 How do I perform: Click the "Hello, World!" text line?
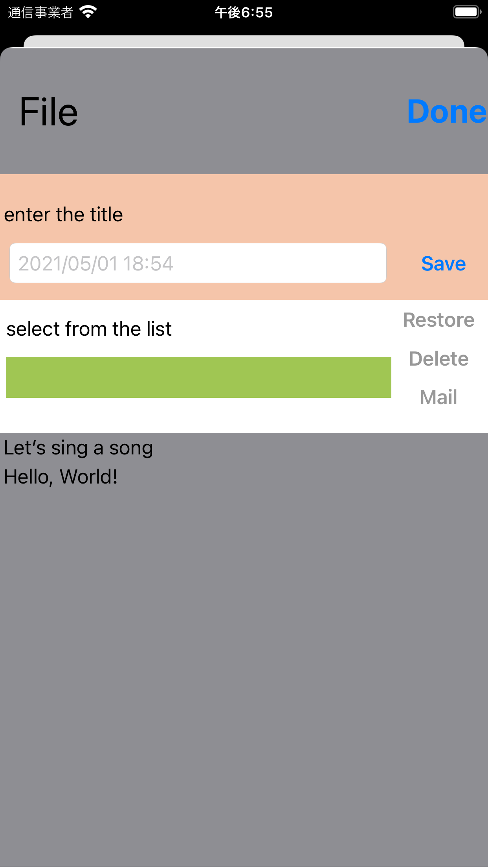[61, 477]
